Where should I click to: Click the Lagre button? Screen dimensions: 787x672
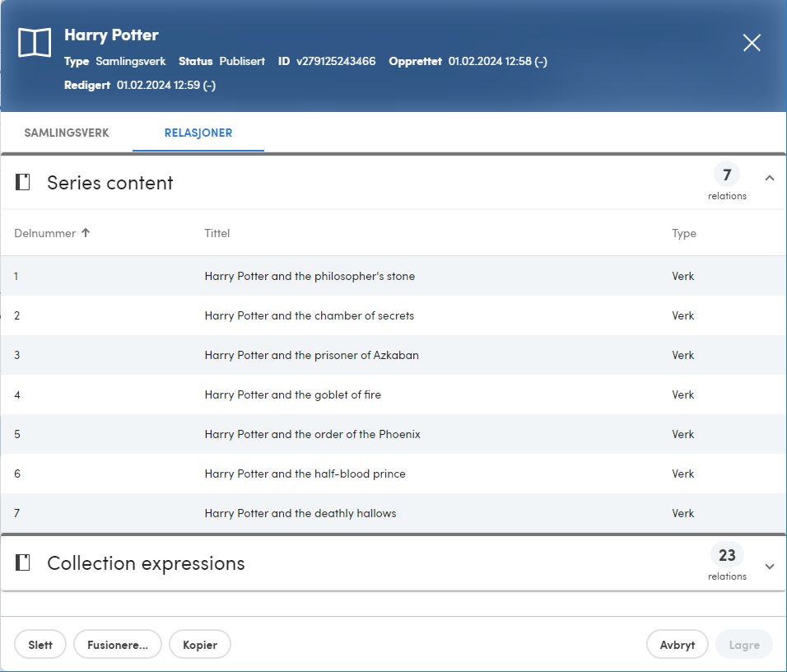click(744, 644)
